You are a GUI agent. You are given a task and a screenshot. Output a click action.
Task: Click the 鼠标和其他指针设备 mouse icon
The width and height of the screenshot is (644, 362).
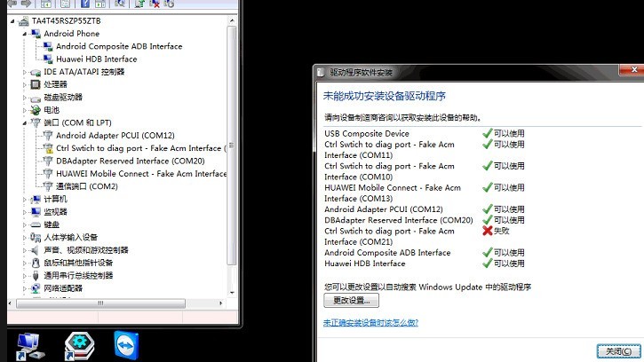36,263
